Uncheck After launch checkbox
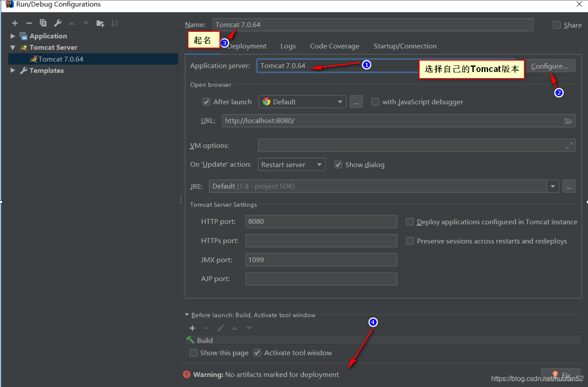588x387 pixels. [207, 102]
